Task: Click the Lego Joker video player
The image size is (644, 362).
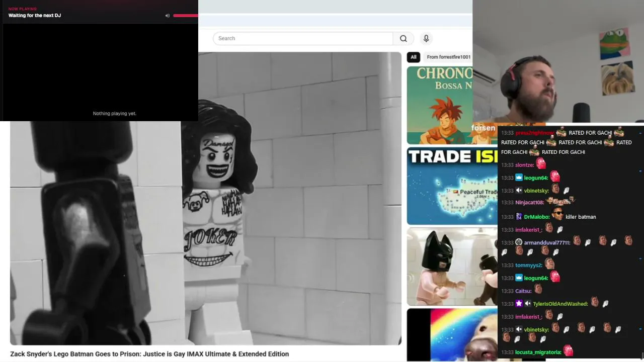Action: click(x=206, y=199)
